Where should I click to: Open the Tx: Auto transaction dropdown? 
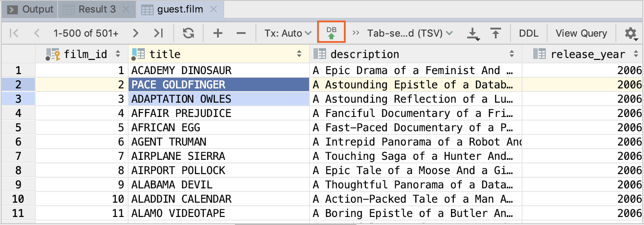[x=288, y=33]
